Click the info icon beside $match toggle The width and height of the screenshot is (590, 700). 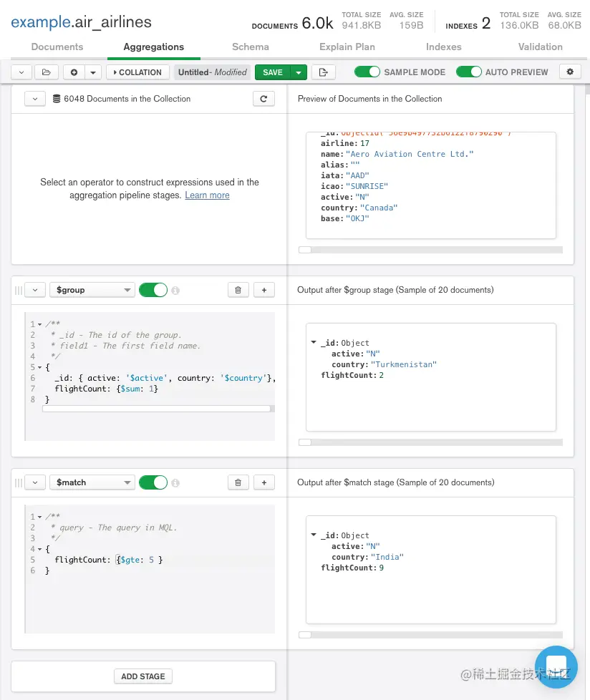[175, 483]
